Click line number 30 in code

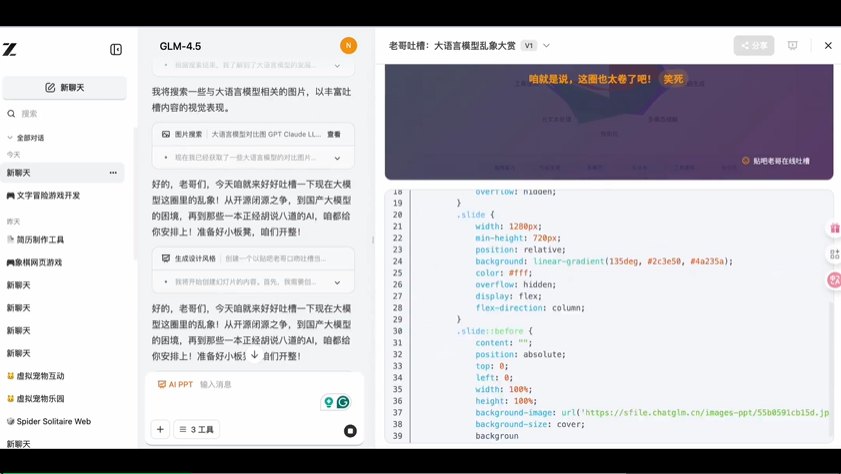pos(397,331)
